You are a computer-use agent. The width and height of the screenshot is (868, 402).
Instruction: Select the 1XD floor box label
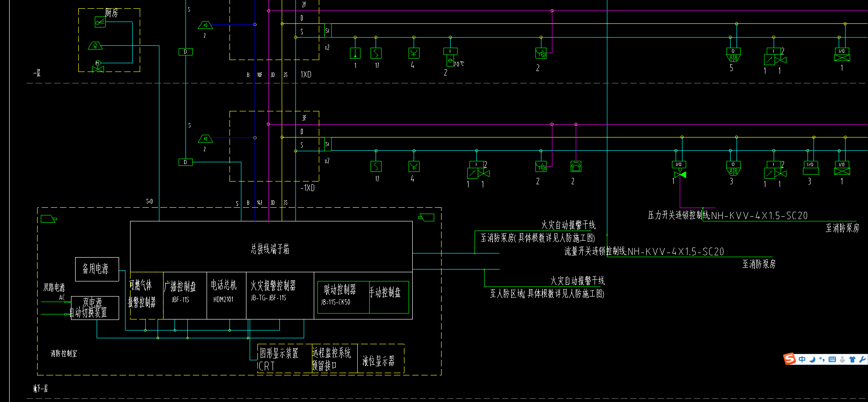[306, 74]
